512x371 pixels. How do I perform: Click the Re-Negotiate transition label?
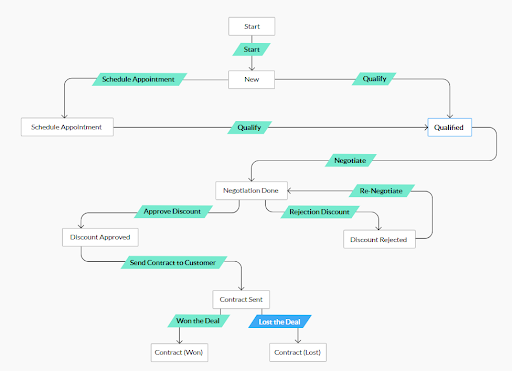click(382, 191)
